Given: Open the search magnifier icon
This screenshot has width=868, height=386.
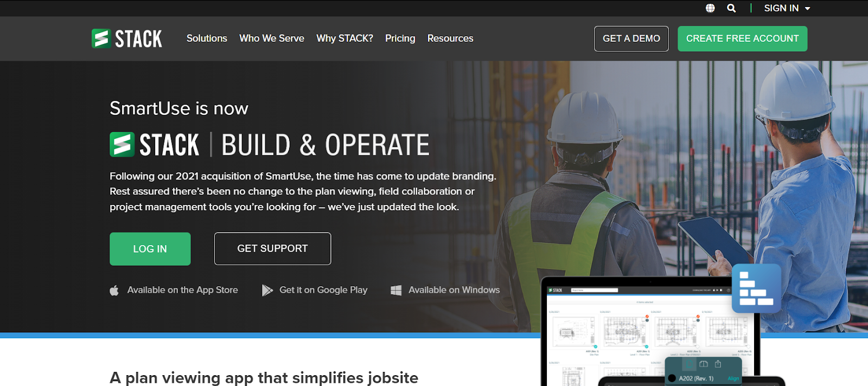Looking at the screenshot, I should click(x=731, y=8).
